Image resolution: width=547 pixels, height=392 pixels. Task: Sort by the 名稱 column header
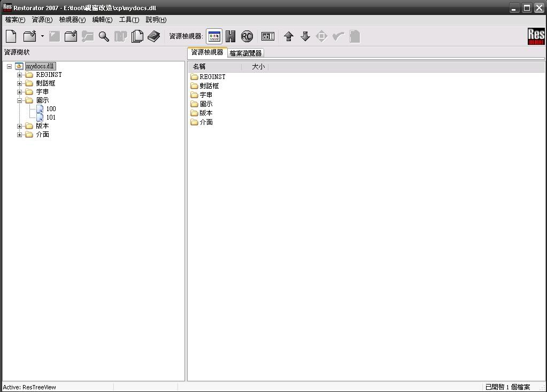(214, 67)
